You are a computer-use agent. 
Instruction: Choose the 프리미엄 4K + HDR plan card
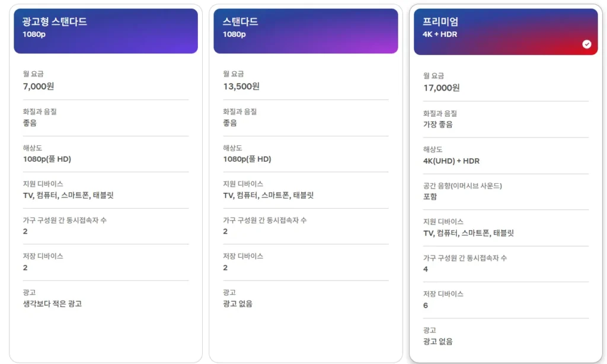[505, 178]
